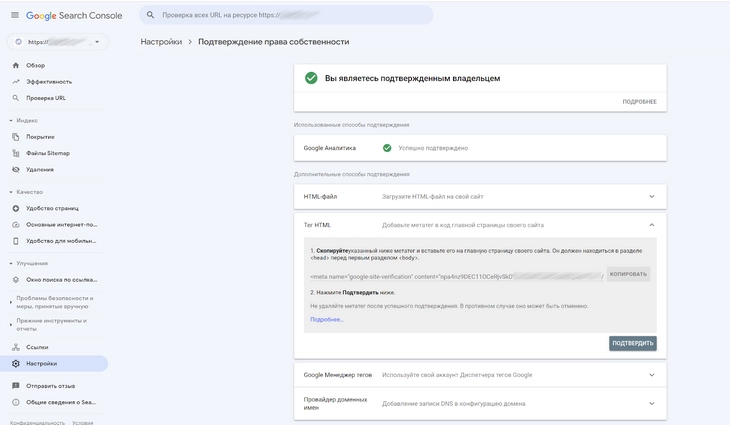Image resolution: width=730 pixels, height=425 pixels.
Task: Open the Подробнее... help link
Action: [326, 319]
